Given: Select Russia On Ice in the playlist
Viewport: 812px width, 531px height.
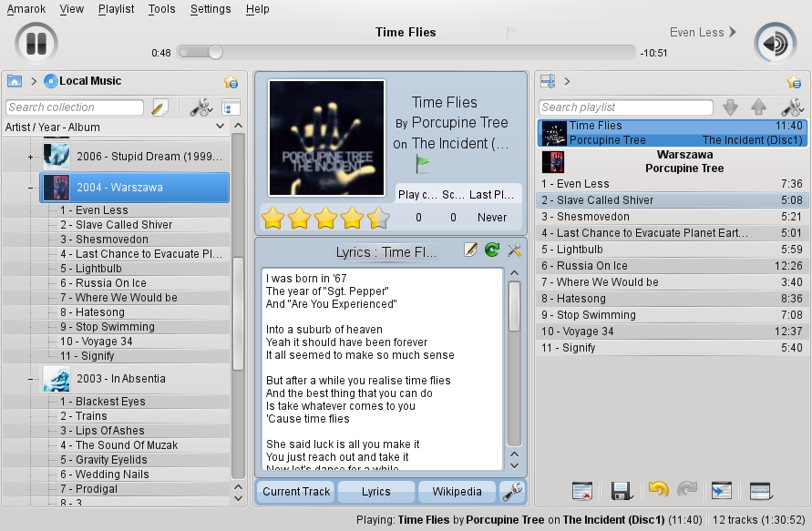Looking at the screenshot, I should 672,266.
